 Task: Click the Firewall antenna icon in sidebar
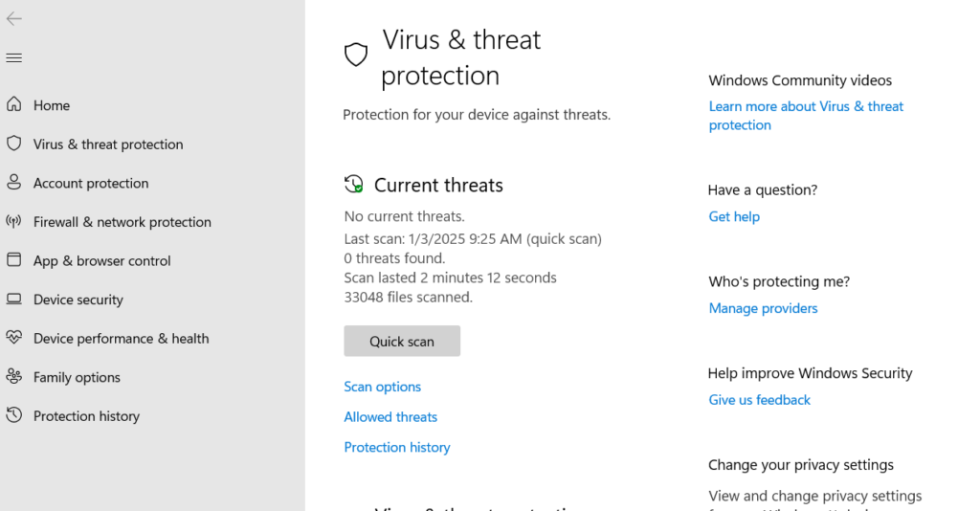[13, 221]
